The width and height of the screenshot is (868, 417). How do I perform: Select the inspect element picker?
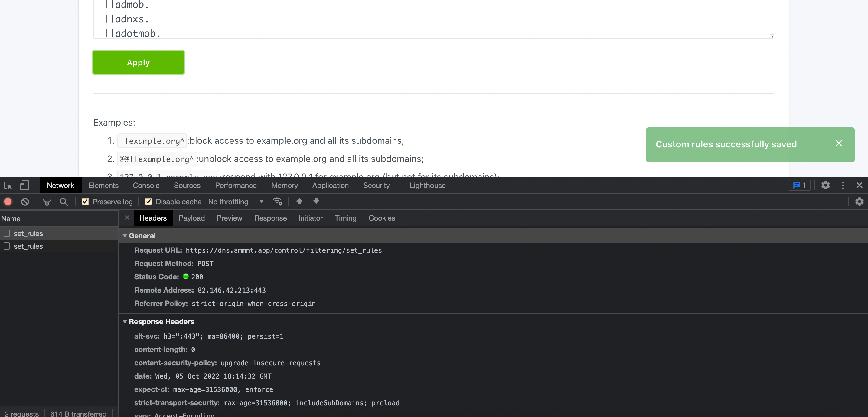pos(8,185)
